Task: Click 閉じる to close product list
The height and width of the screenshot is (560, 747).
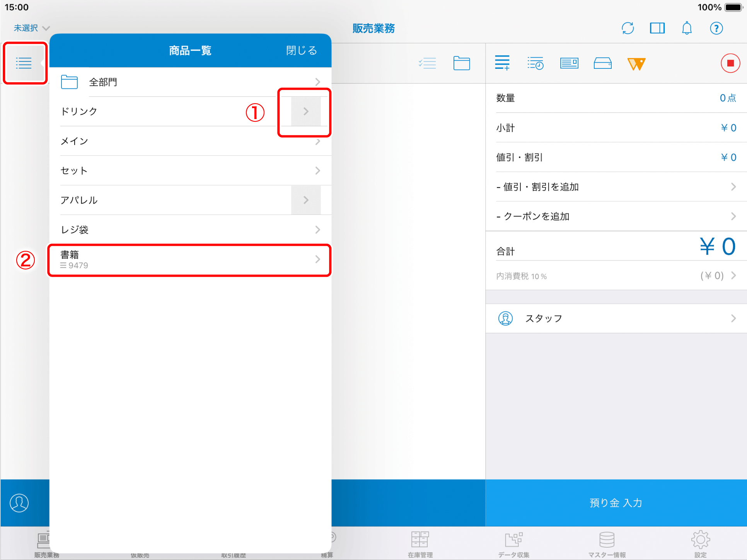Action: [x=302, y=51]
